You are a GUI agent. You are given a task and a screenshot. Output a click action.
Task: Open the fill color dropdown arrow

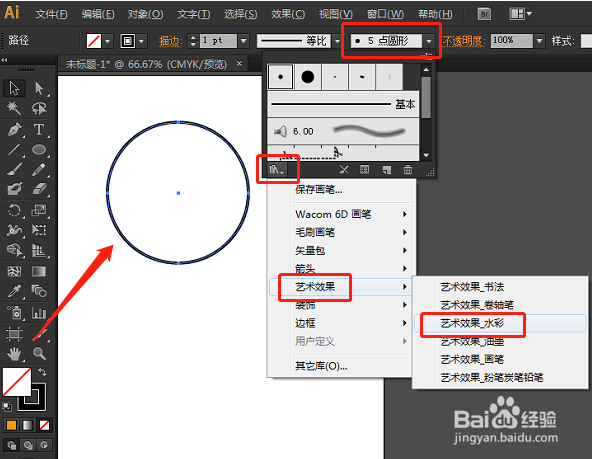(x=108, y=41)
